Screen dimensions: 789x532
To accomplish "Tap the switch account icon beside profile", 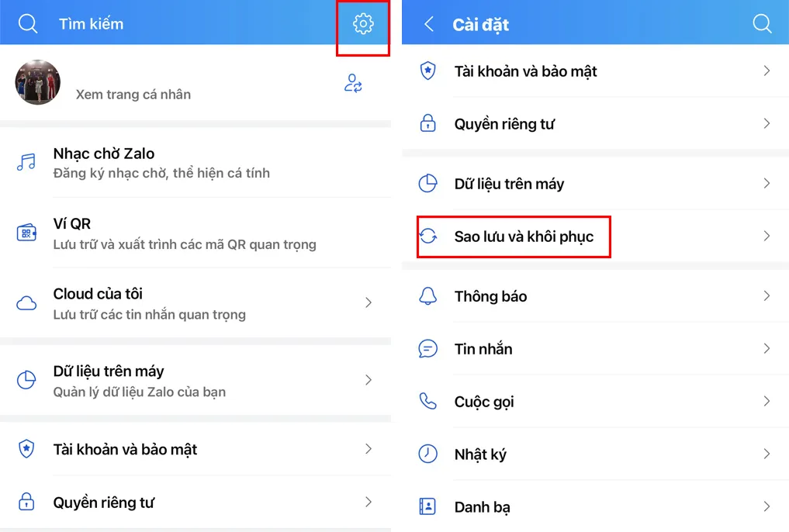I will coord(353,84).
